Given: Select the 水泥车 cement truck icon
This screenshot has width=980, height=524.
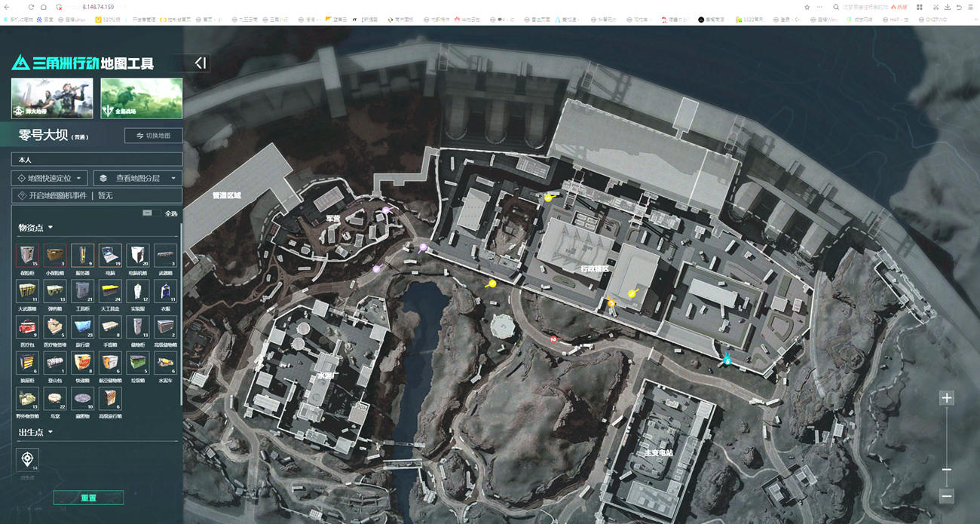Looking at the screenshot, I should (x=165, y=363).
